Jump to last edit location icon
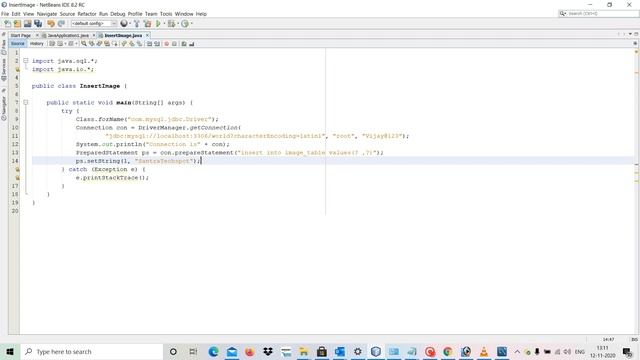640x360 pixels. click(52, 44)
